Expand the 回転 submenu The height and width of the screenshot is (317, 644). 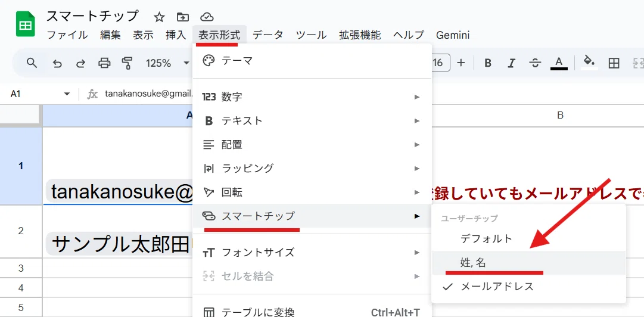coord(312,192)
